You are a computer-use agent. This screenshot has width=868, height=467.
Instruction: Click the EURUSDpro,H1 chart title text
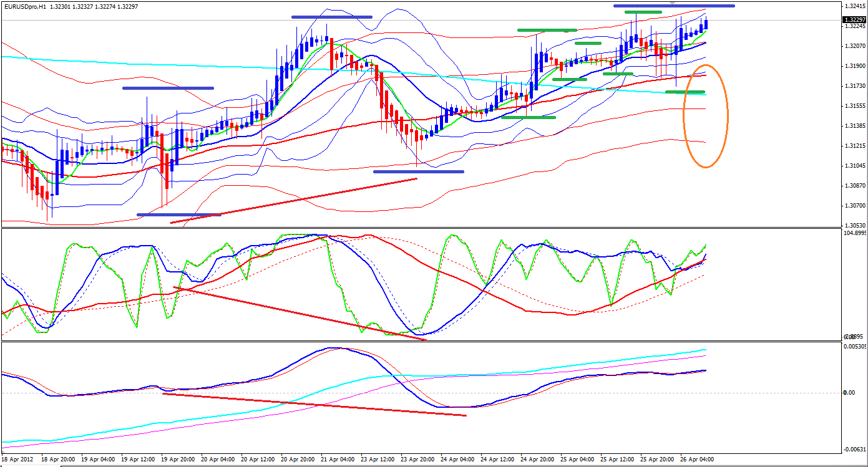pyautogui.click(x=24, y=6)
